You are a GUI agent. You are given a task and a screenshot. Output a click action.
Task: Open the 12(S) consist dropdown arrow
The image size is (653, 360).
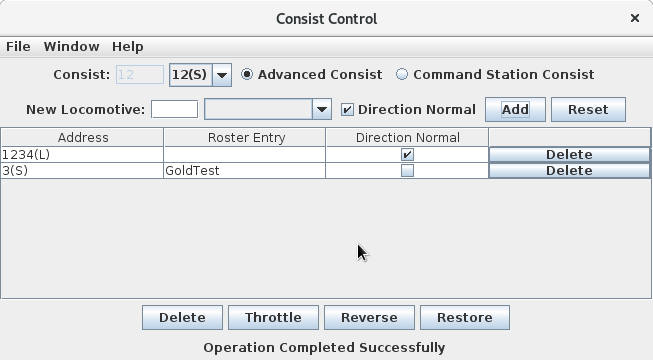tap(222, 75)
